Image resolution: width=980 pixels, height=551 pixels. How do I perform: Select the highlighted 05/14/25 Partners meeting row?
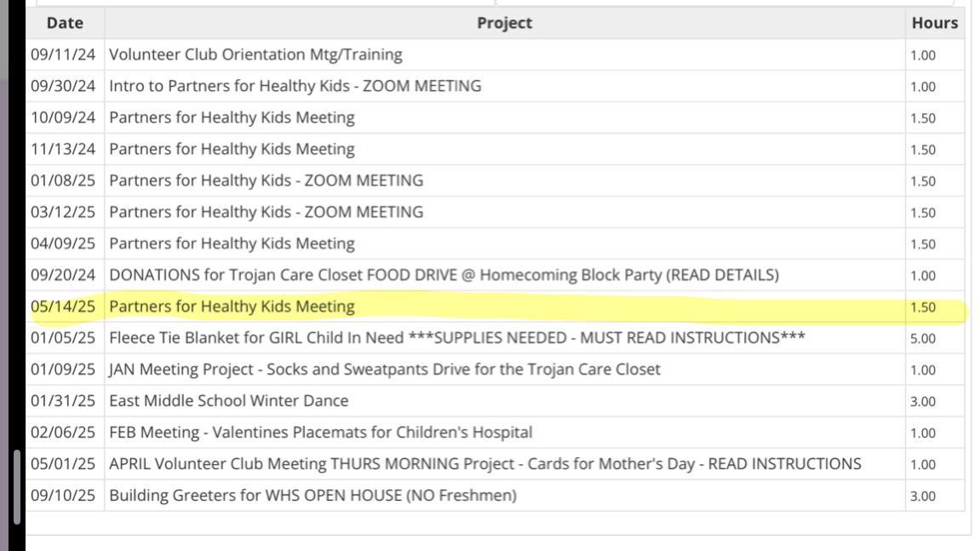(232, 307)
